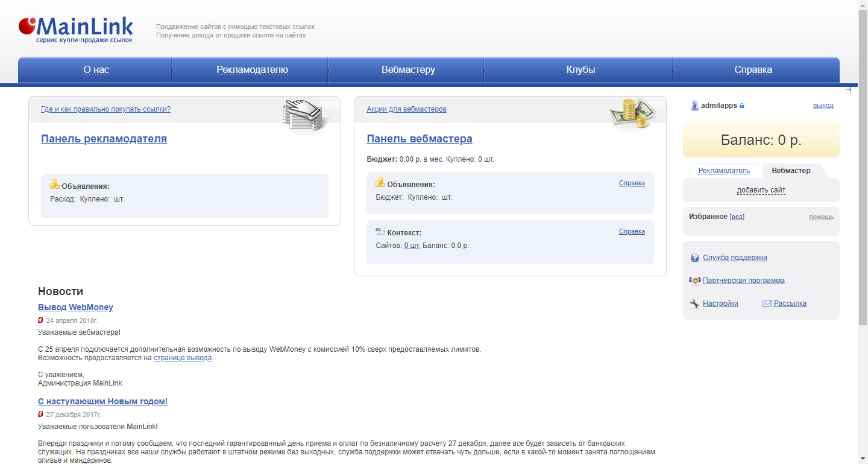The image size is (868, 464).
Task: Follow the странице вывода link
Action: (183, 358)
